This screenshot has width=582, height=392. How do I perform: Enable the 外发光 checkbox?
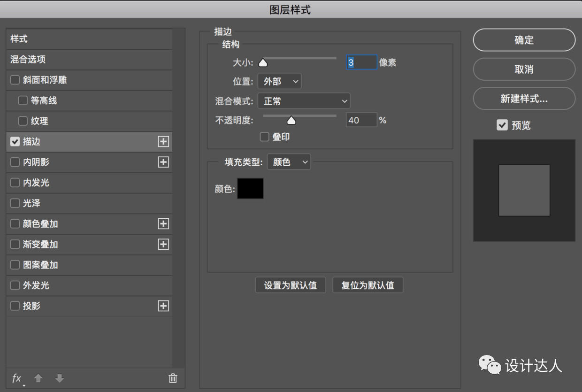pos(15,285)
